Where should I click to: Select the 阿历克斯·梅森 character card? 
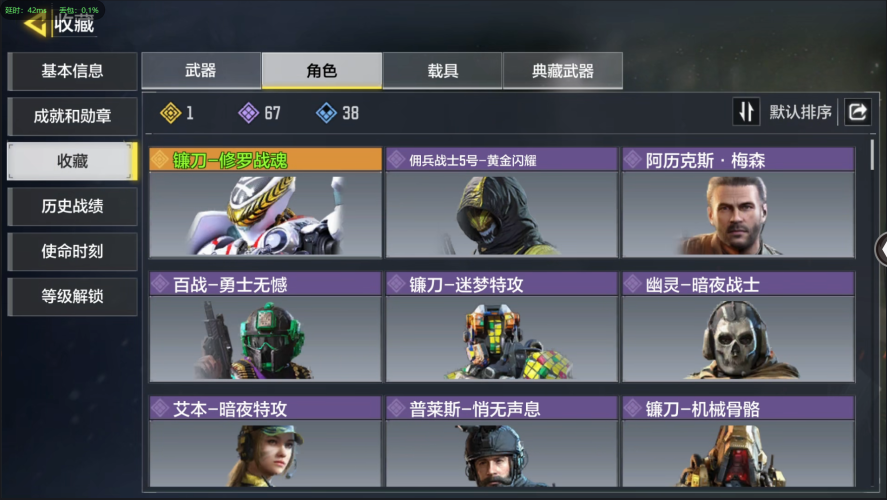(738, 202)
